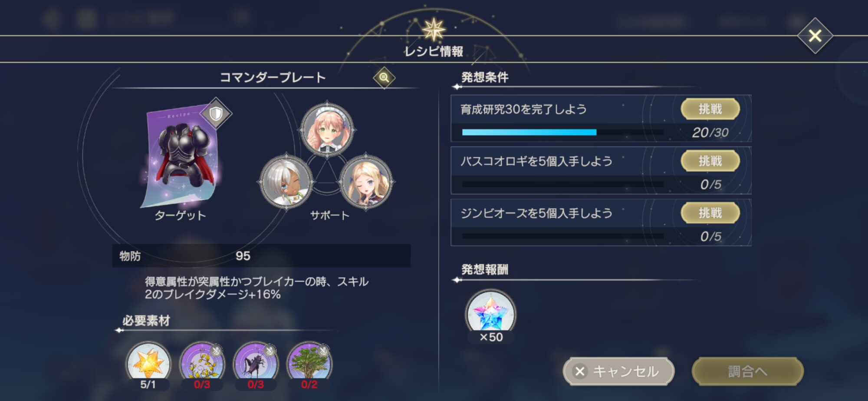Screen dimensions: 868x401
Task: Click the キャンセル button
Action: pyautogui.click(x=619, y=371)
